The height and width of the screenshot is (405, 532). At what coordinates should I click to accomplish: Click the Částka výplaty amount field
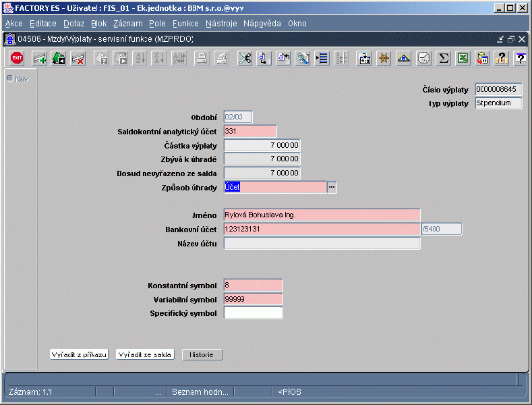click(262, 145)
